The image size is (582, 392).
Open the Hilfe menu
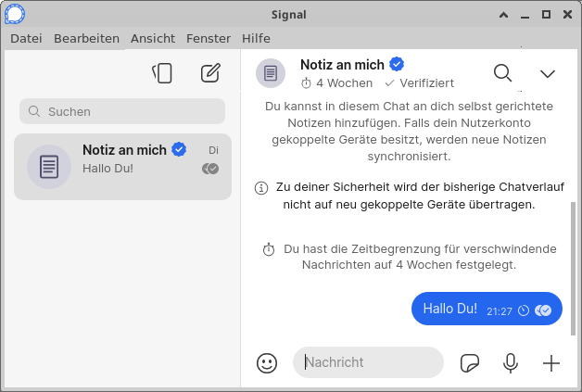coord(256,38)
